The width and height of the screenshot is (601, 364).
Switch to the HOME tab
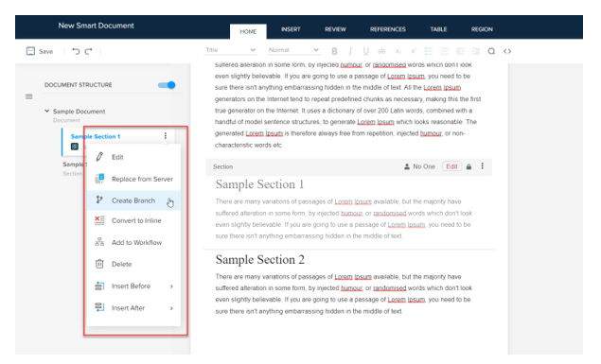coord(248,31)
